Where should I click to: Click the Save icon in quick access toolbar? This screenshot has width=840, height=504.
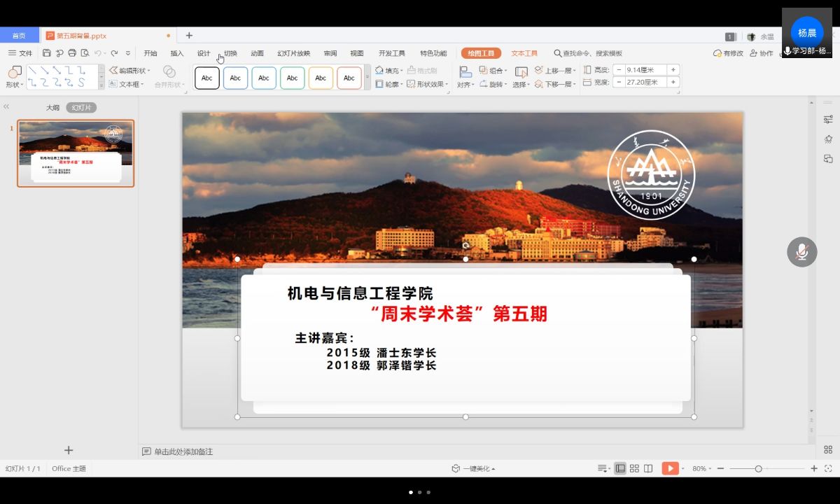pos(46,53)
